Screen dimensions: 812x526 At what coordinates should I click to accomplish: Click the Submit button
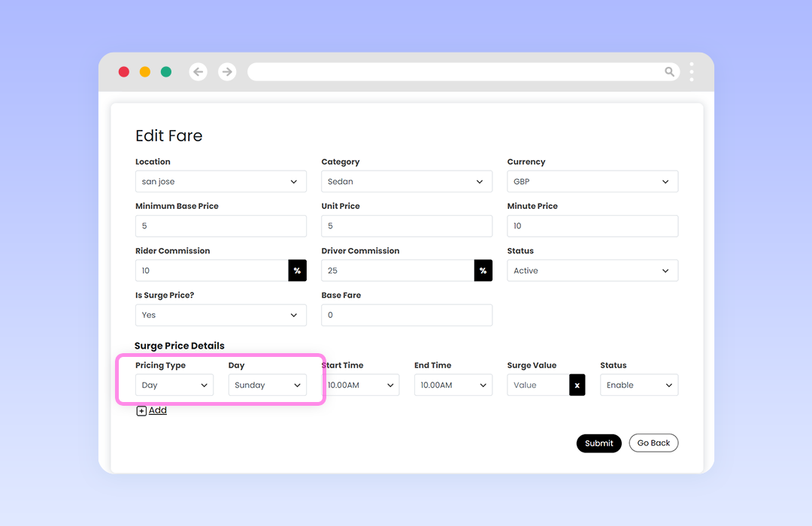point(599,443)
